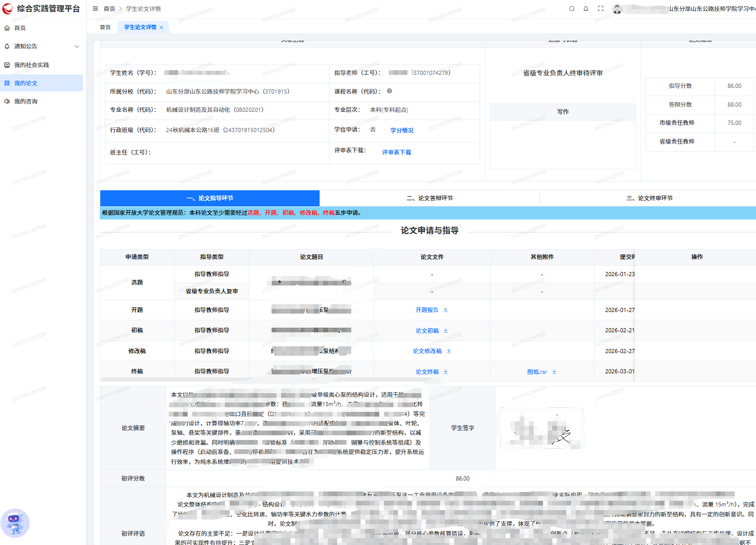Screen dimensions: 756x545
Task: Switch to 二、论文答辩环节 tab
Action: coord(430,198)
